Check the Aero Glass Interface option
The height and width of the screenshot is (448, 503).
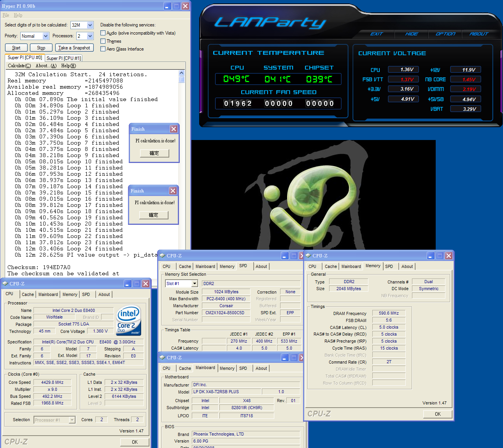point(103,49)
